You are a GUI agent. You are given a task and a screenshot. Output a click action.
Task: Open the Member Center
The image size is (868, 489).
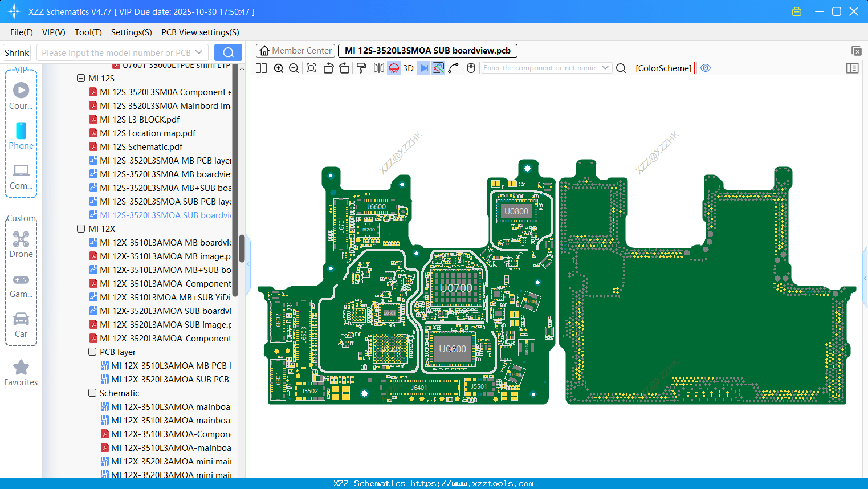(295, 50)
